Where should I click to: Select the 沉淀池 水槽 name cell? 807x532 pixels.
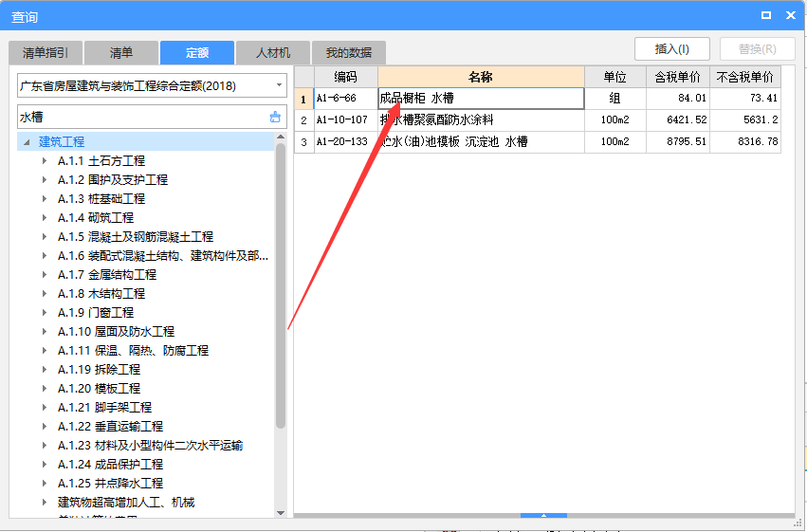tap(481, 141)
